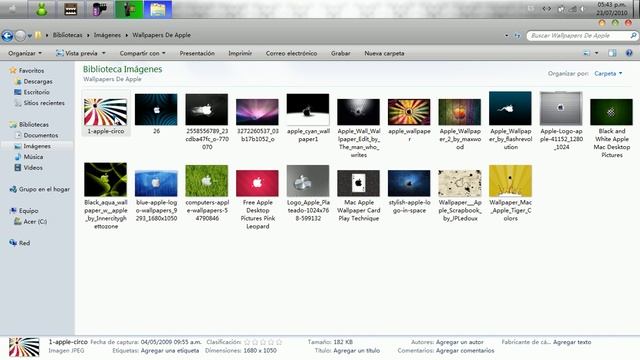Click the Bibliotecas breadcrumb segment

pyautogui.click(x=67, y=35)
